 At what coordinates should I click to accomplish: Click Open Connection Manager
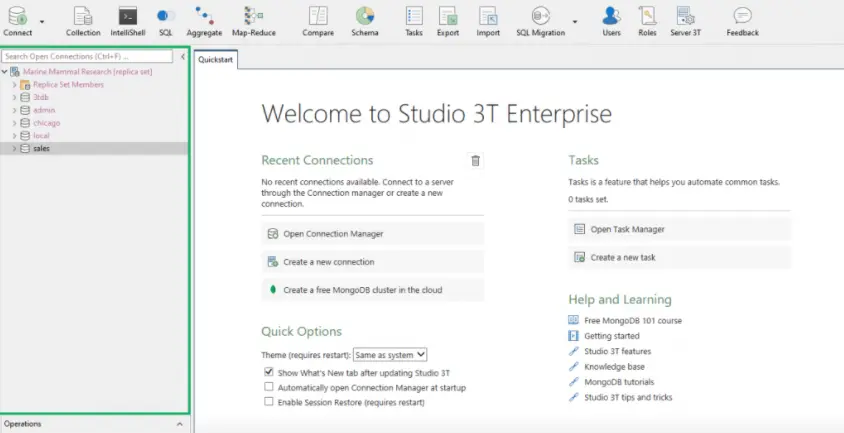click(x=372, y=234)
